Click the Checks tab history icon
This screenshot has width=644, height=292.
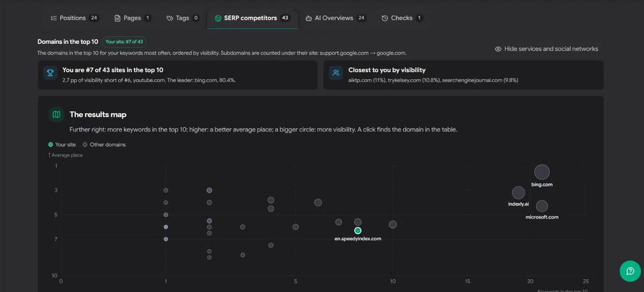tap(385, 18)
